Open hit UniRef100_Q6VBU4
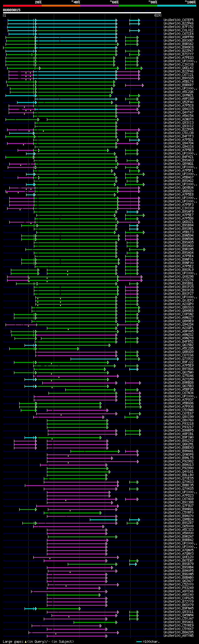The width and height of the screenshot is (199, 644). tap(178, 188)
